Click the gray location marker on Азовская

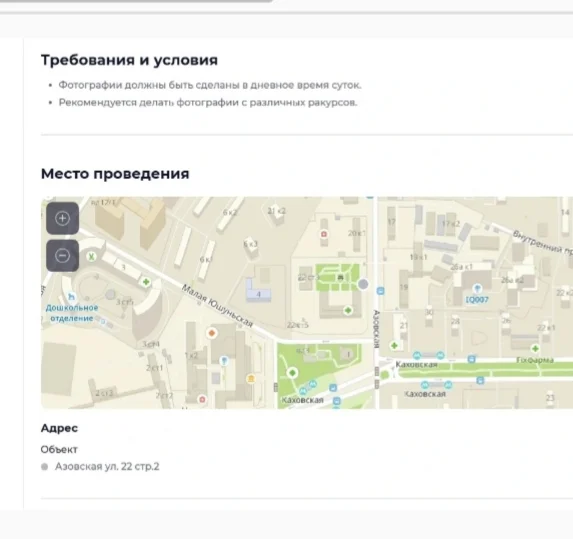point(363,284)
